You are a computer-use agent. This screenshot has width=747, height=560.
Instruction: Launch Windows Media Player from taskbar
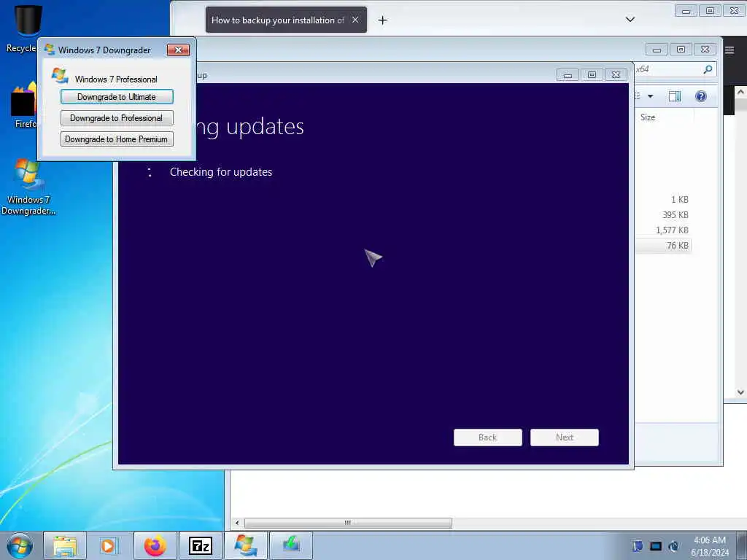[x=109, y=545]
